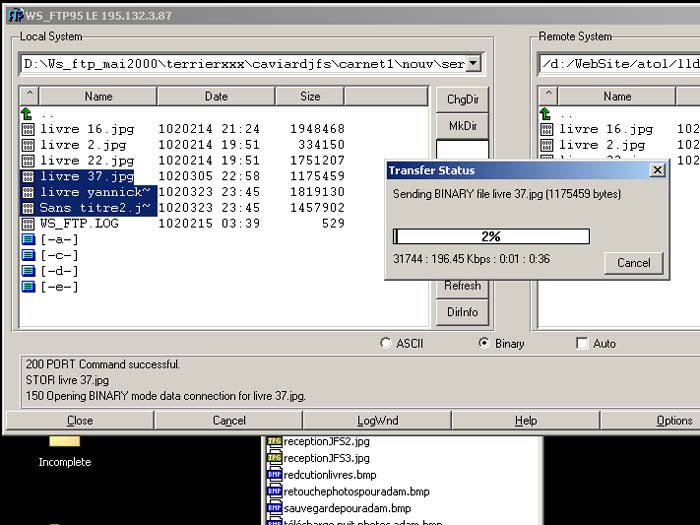Sort local files by Size column
The height and width of the screenshot is (525, 700).
click(x=310, y=96)
